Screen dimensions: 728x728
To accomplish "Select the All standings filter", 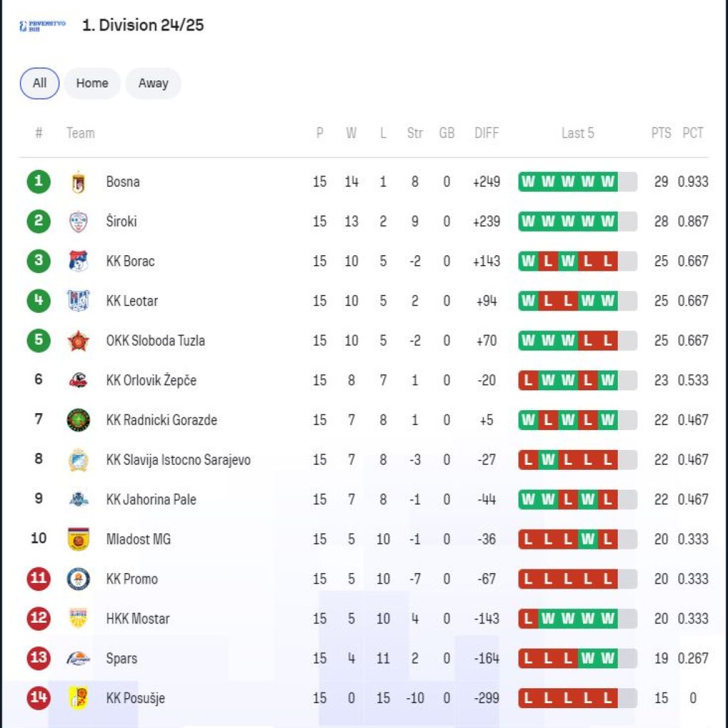I will [x=40, y=83].
